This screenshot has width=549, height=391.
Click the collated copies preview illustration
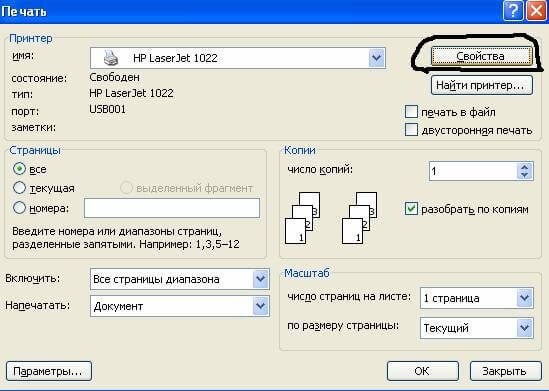(x=331, y=218)
